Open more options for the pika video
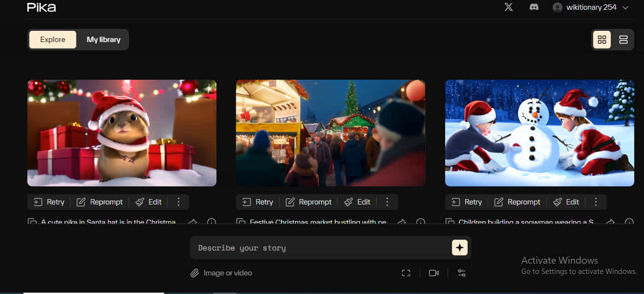644x294 pixels. [x=178, y=202]
